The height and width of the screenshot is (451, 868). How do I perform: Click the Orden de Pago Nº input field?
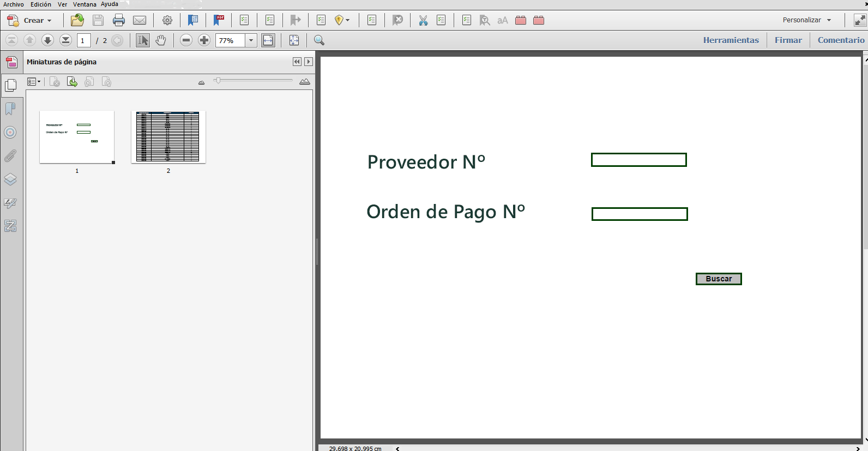pos(640,214)
